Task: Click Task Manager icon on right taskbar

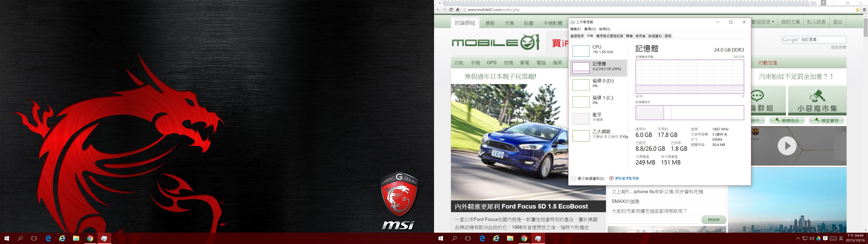Action: pyautogui.click(x=538, y=238)
